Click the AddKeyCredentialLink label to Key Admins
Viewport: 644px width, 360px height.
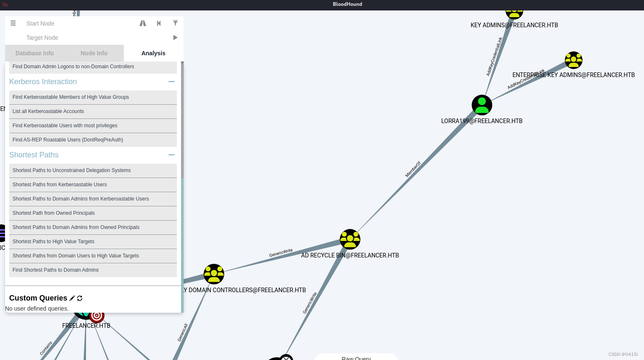[x=494, y=57]
